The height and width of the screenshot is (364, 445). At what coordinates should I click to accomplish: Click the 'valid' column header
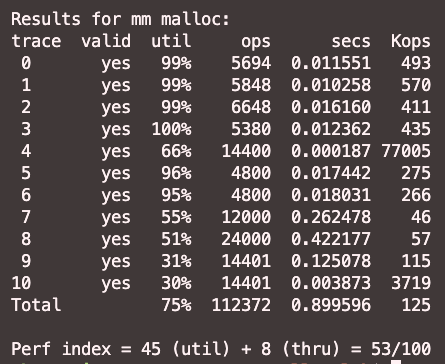coord(106,41)
